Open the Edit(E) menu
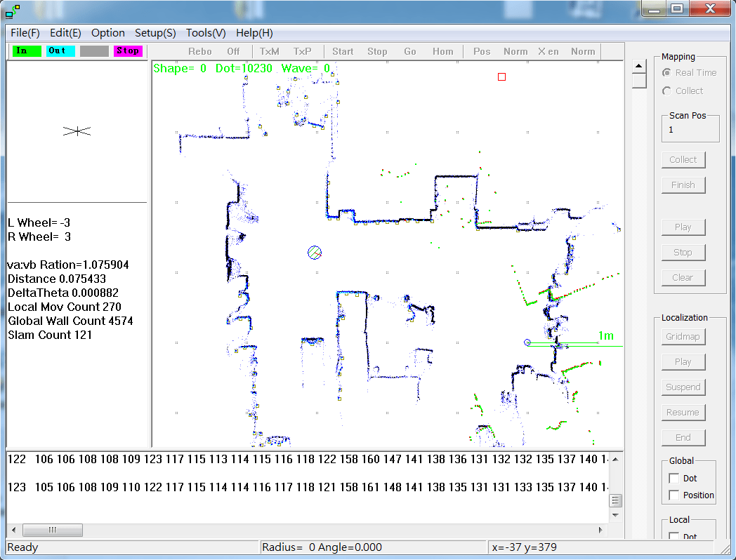736x560 pixels. pos(65,33)
